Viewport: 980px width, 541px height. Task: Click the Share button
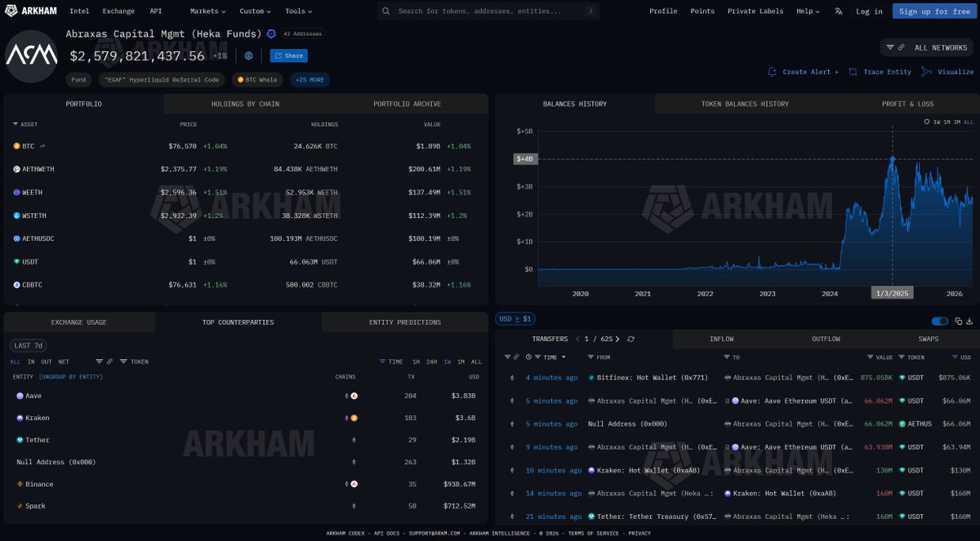289,55
